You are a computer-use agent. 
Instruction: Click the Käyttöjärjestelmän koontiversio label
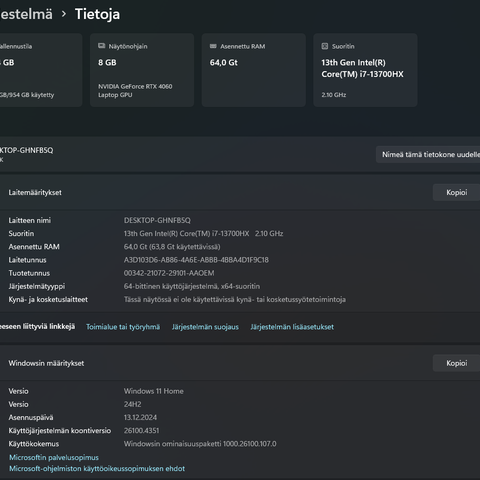point(60,430)
